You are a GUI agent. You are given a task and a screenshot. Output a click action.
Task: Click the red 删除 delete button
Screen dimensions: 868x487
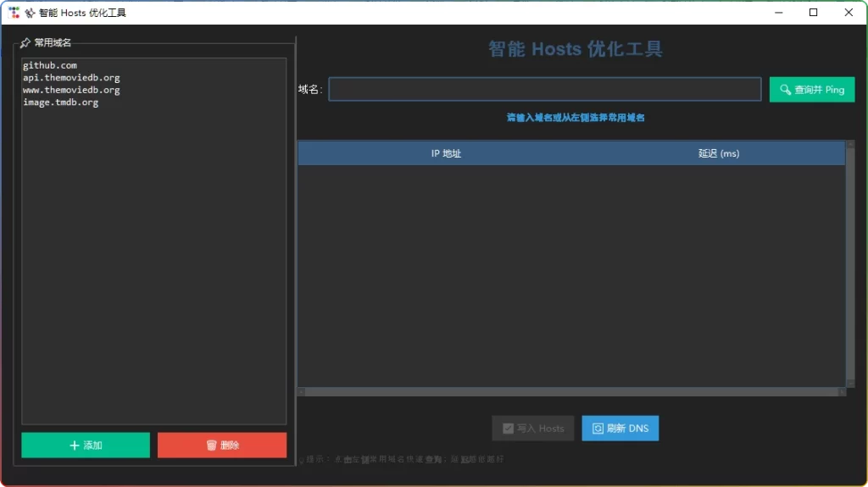(x=222, y=445)
